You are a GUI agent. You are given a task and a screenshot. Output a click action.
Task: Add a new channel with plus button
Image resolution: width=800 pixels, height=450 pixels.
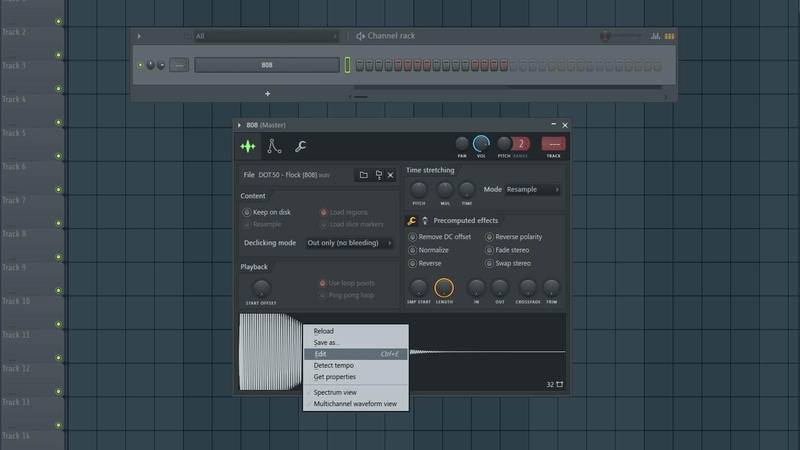tap(267, 93)
